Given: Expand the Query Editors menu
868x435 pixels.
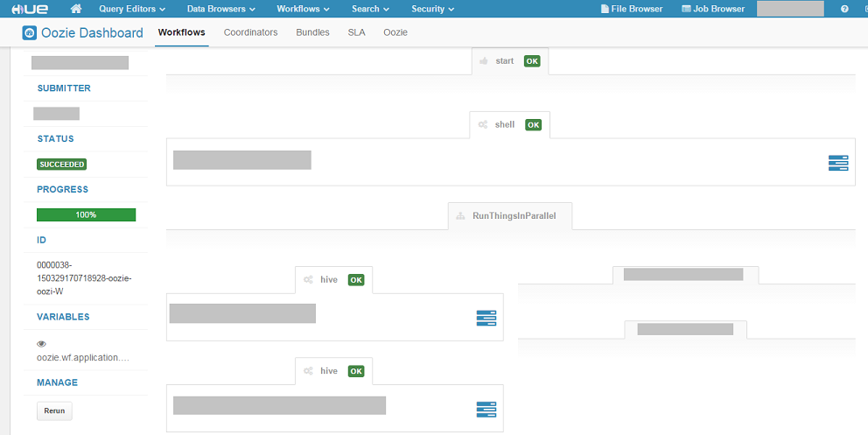Looking at the screenshot, I should pos(132,9).
